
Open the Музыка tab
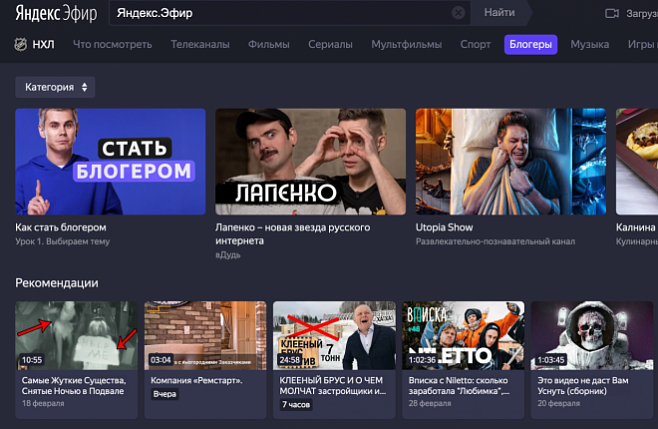[x=589, y=45]
